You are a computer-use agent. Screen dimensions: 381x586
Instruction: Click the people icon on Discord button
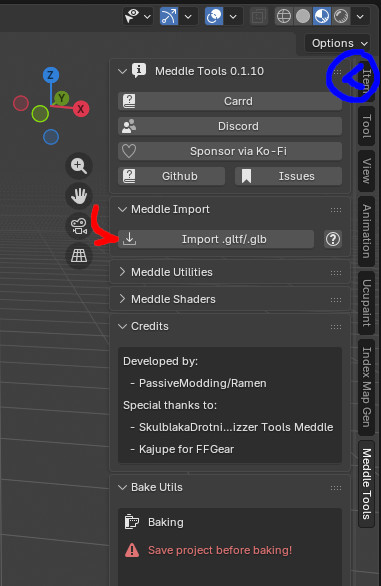[129, 126]
